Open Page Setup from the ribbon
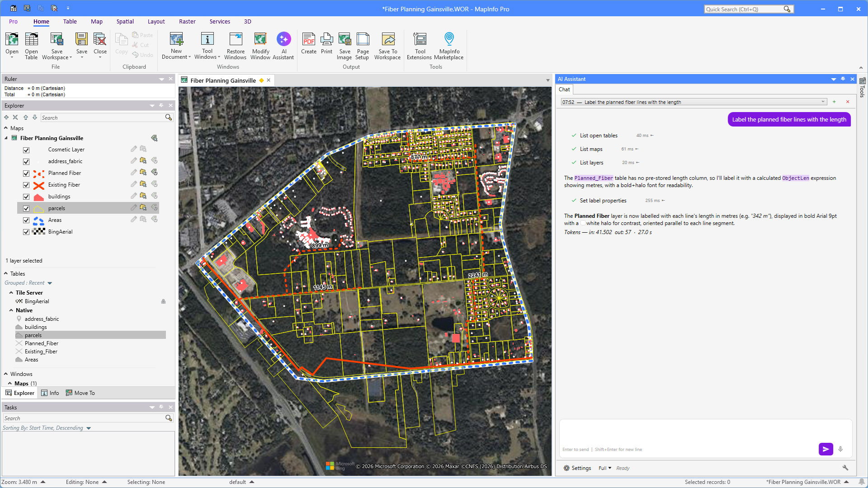This screenshot has height=488, width=868. click(x=363, y=46)
